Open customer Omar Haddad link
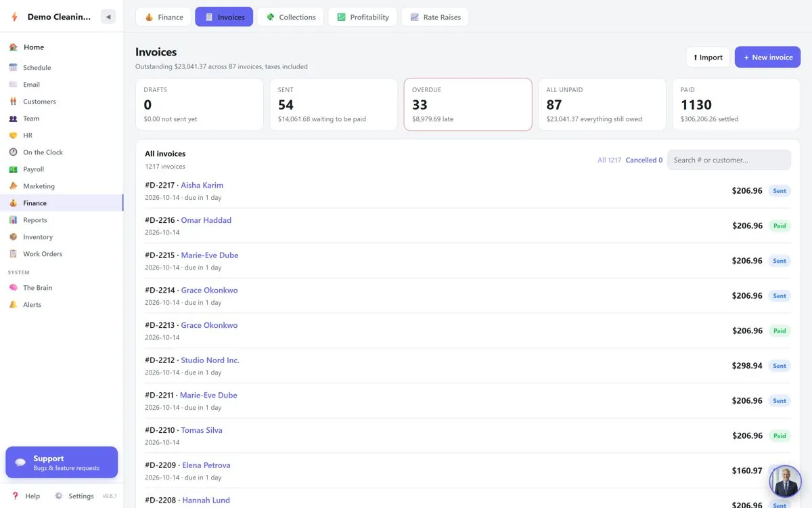Viewport: 812px width, 508px height. tap(206, 221)
